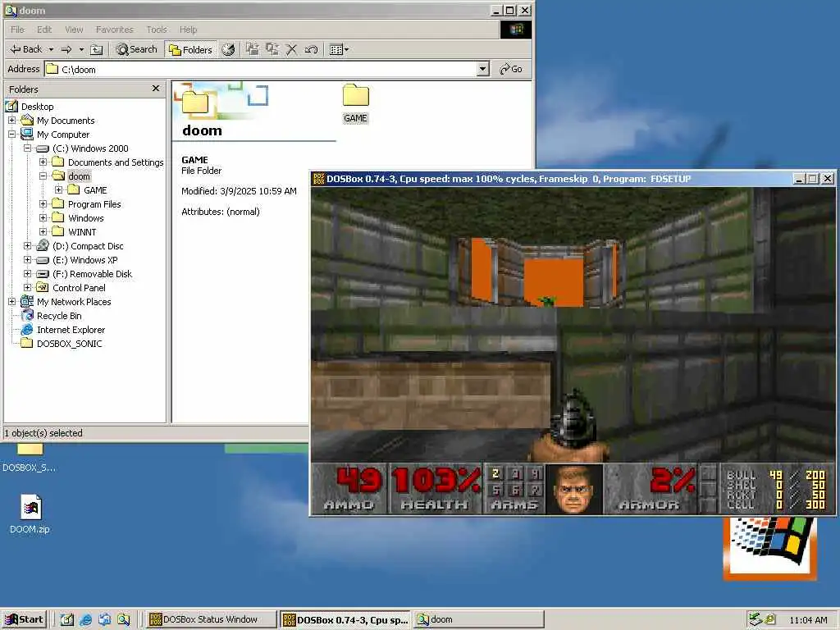Screen dimensions: 840x630
Task: Click the Forward arrow in Explorer toolbar
Action: pos(66,49)
